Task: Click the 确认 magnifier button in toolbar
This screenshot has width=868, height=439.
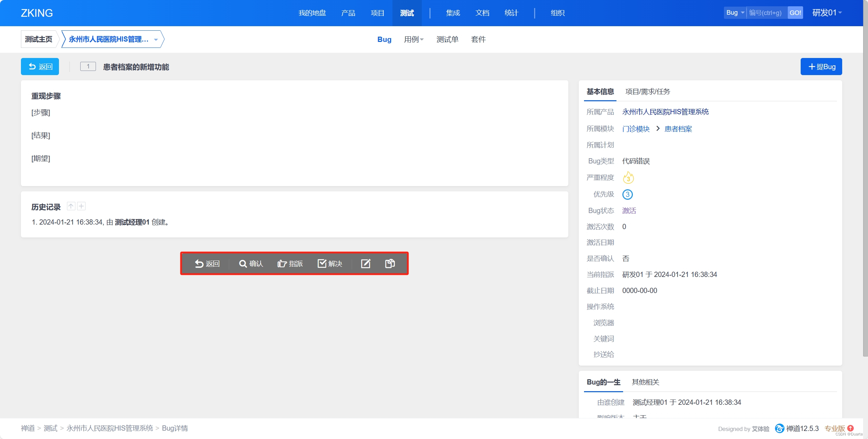Action: 251,264
